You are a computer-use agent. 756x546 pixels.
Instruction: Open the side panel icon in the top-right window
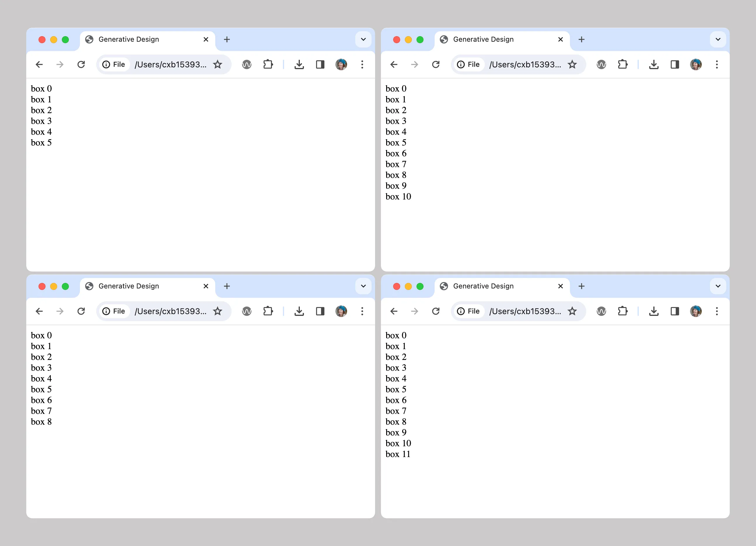(x=675, y=64)
